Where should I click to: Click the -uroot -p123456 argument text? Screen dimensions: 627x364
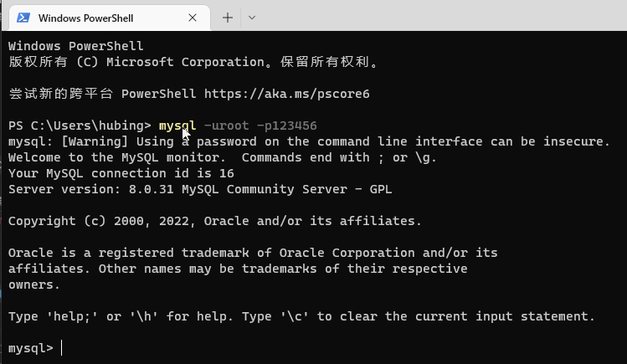260,126
